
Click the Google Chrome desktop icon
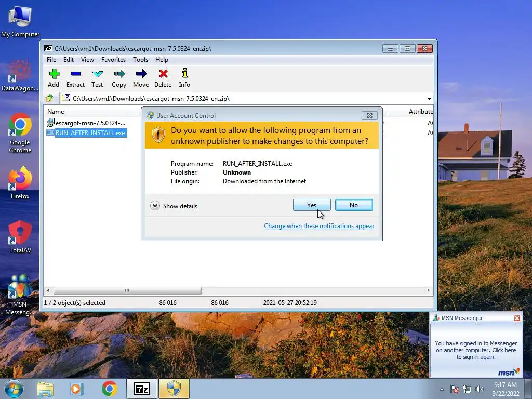coord(20,133)
